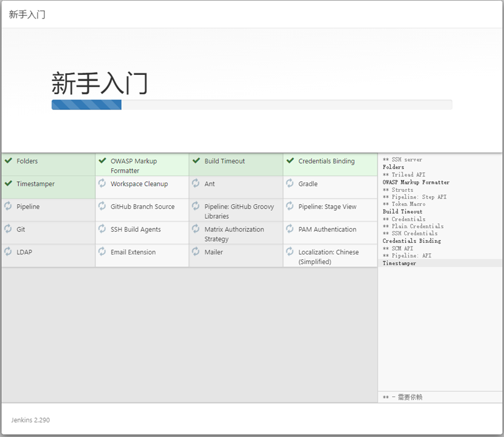The height and width of the screenshot is (437, 504).
Task: Click the spinner beside PAM Authentication
Action: [290, 229]
